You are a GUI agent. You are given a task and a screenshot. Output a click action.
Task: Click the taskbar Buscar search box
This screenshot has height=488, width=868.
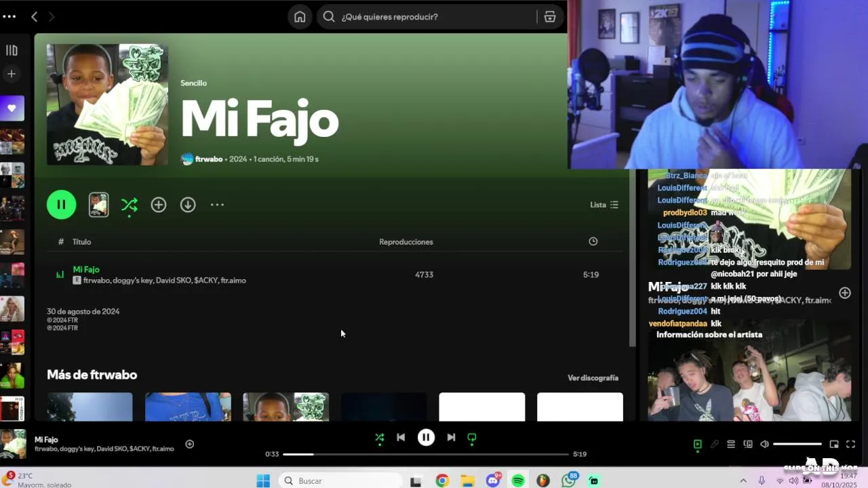(x=340, y=481)
